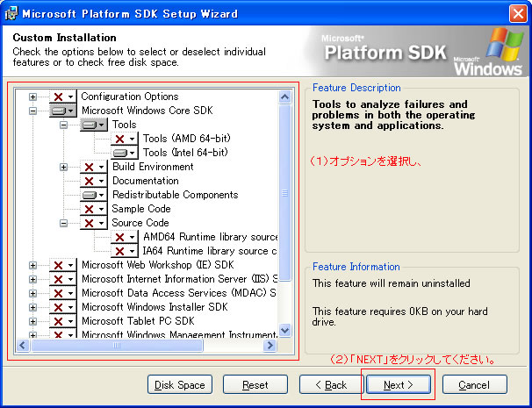
Task: Open install-state dropdown for Tools (AMD 64-bit)
Action: pyautogui.click(x=125, y=139)
